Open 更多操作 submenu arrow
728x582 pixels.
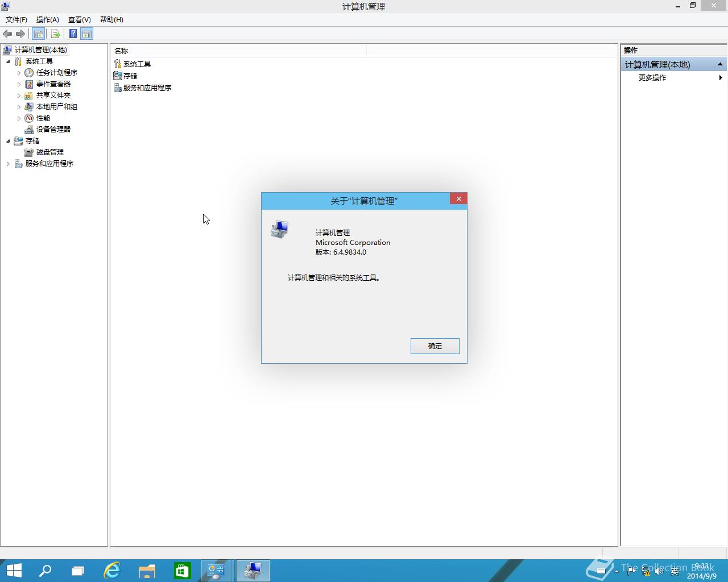[x=721, y=78]
